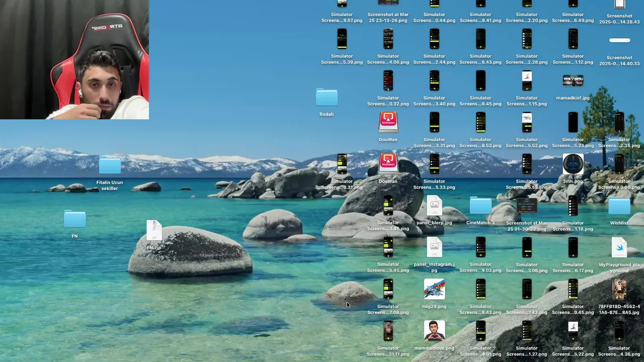644x362 pixels.
Task: Select Simulator Screens...5.52.png file
Action: point(527,122)
